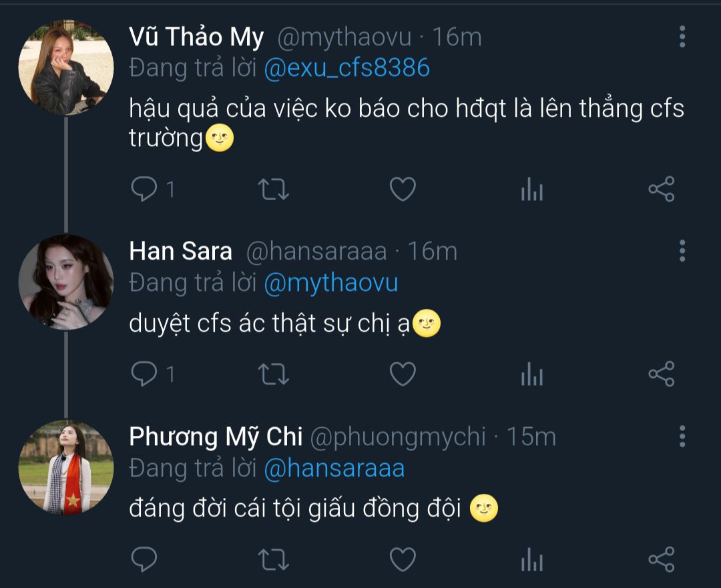Reply to Han Sara's tweet
721x588 pixels.
[144, 374]
